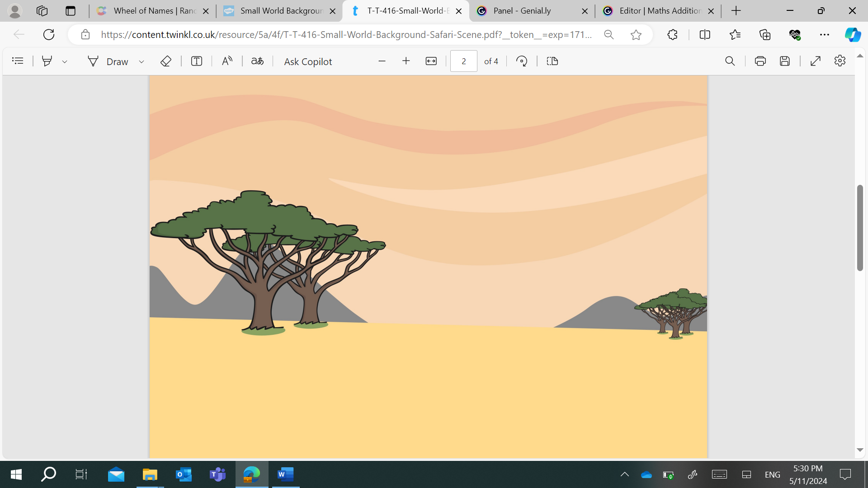Click the Read aloud icon

[x=227, y=61]
